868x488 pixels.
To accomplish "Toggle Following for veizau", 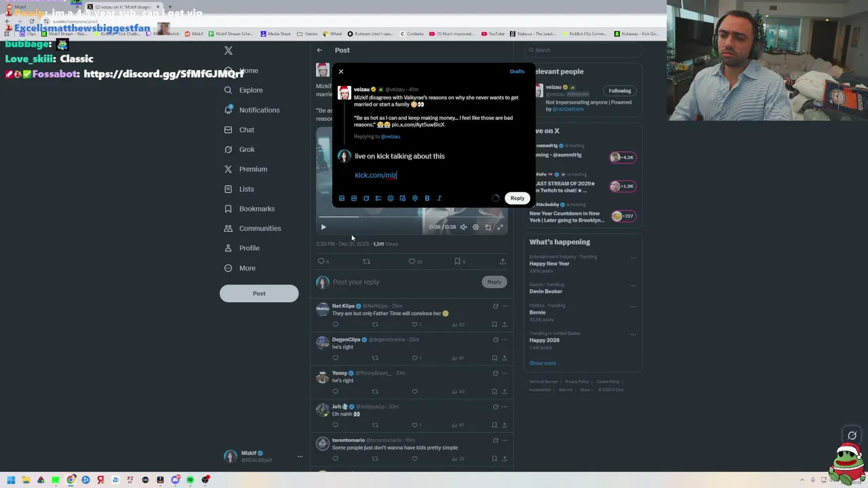I will tap(619, 91).
